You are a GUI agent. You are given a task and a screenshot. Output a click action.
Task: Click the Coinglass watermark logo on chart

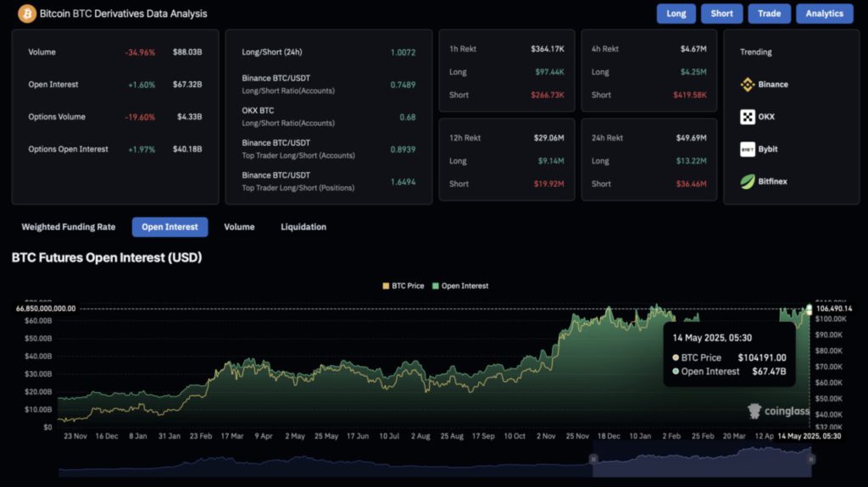click(778, 411)
